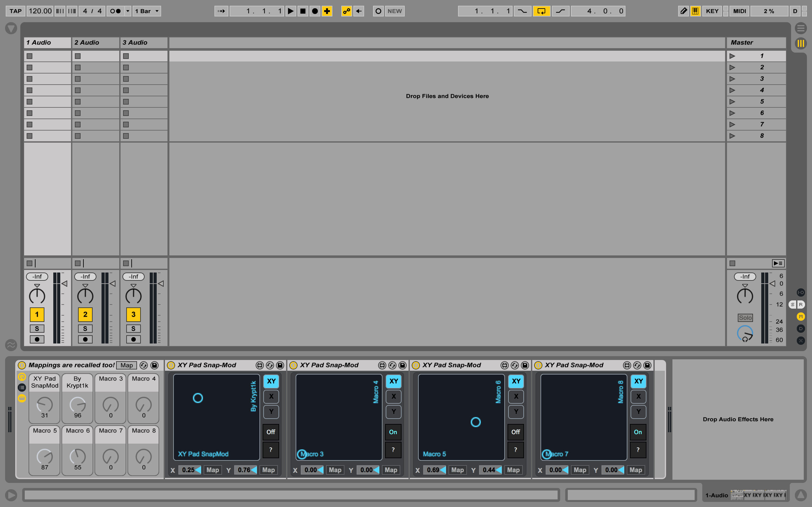Enter KEY map mode
812x507 pixels.
[x=712, y=11]
